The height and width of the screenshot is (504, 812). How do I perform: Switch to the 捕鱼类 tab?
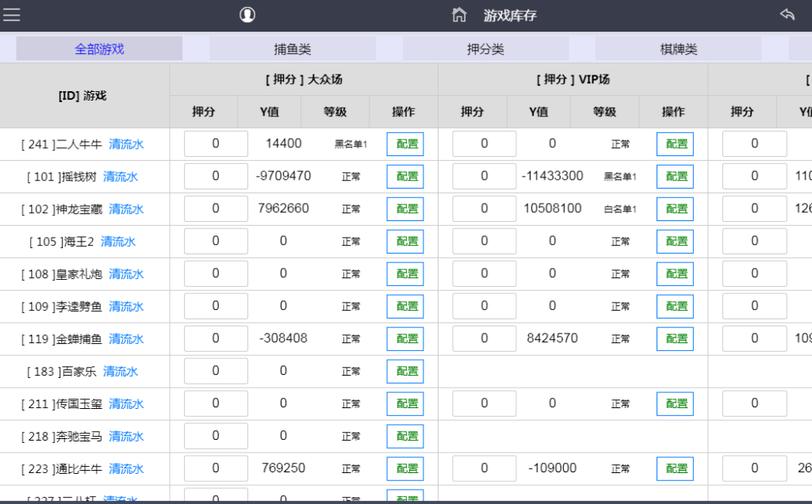pos(293,49)
